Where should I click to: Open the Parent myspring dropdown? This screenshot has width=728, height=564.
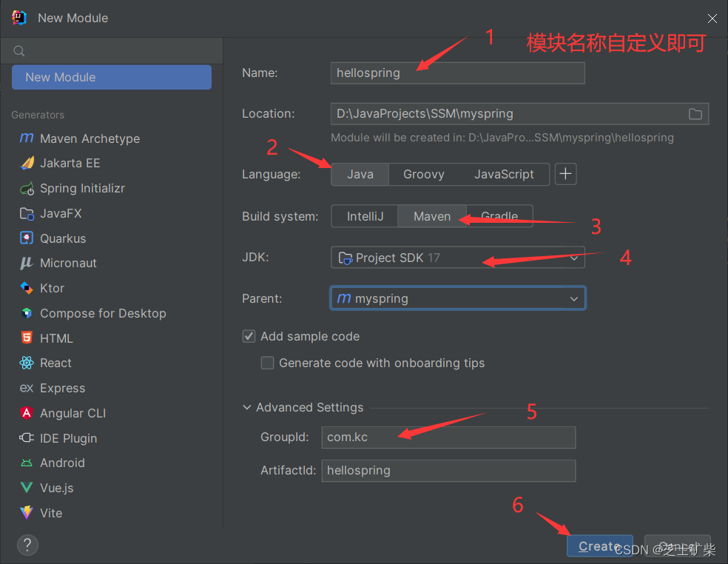(x=458, y=298)
